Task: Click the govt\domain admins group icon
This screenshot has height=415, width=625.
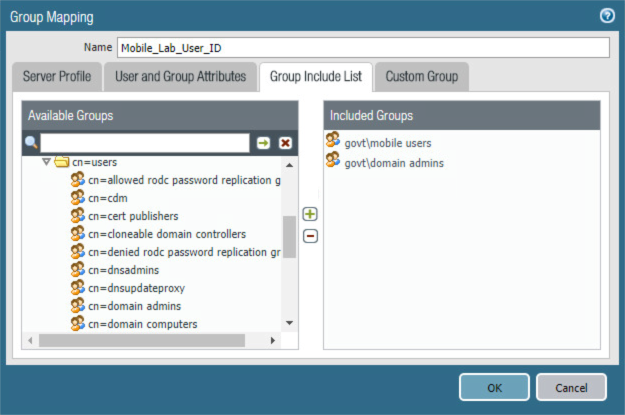Action: [x=333, y=161]
